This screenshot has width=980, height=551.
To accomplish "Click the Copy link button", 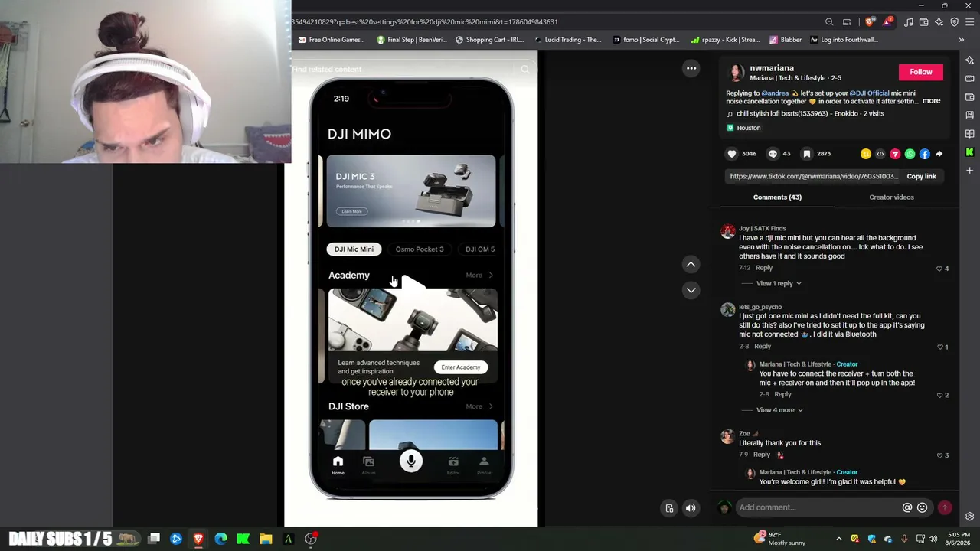I will tap(921, 177).
